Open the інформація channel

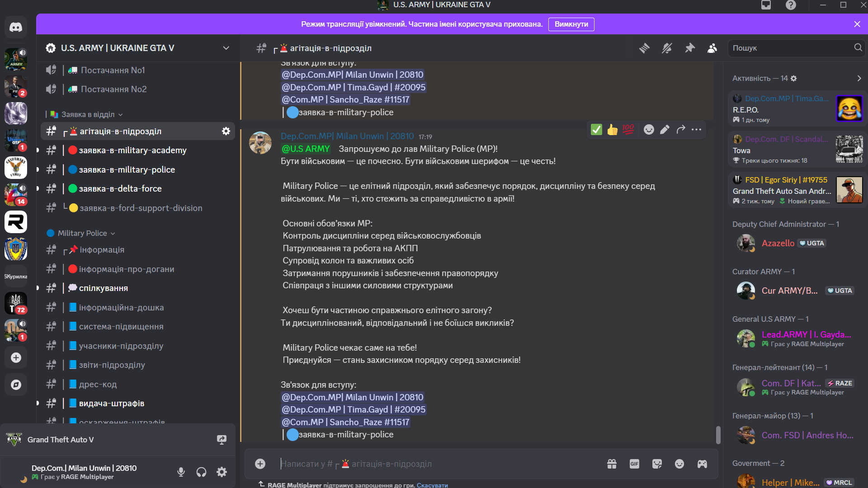click(138, 250)
